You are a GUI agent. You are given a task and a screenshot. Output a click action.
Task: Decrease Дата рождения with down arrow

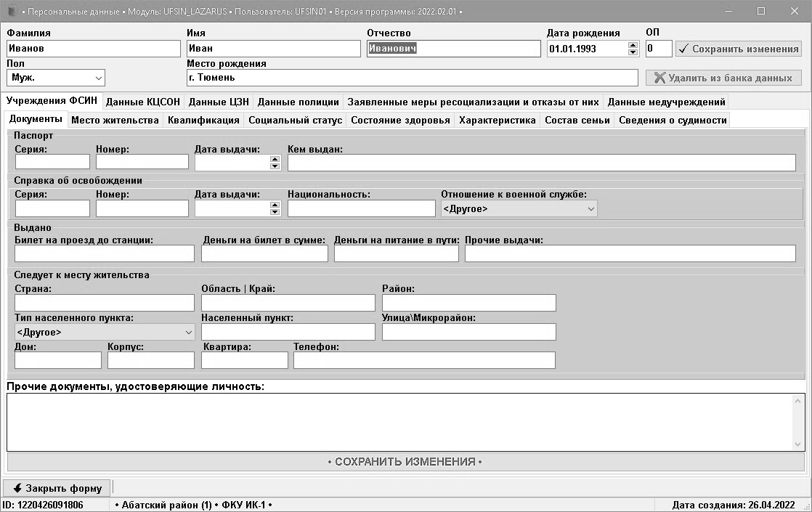coord(633,52)
